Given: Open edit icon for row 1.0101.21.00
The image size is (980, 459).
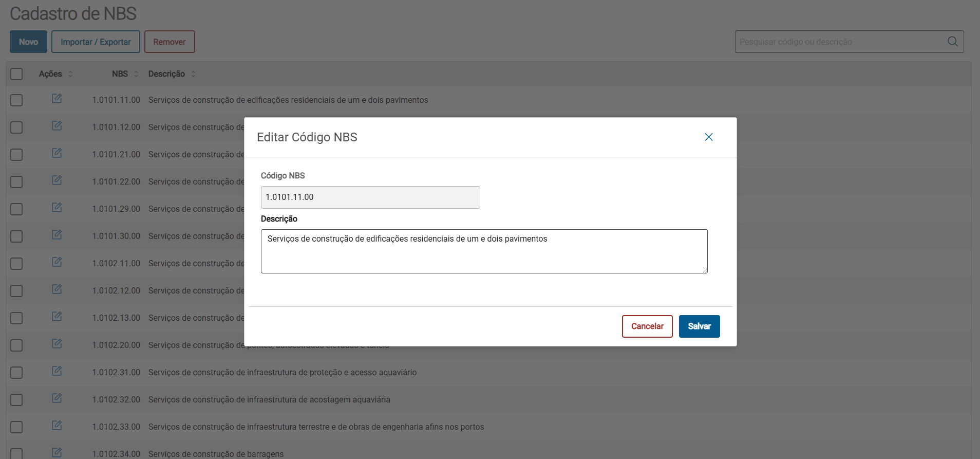Looking at the screenshot, I should pyautogui.click(x=56, y=153).
